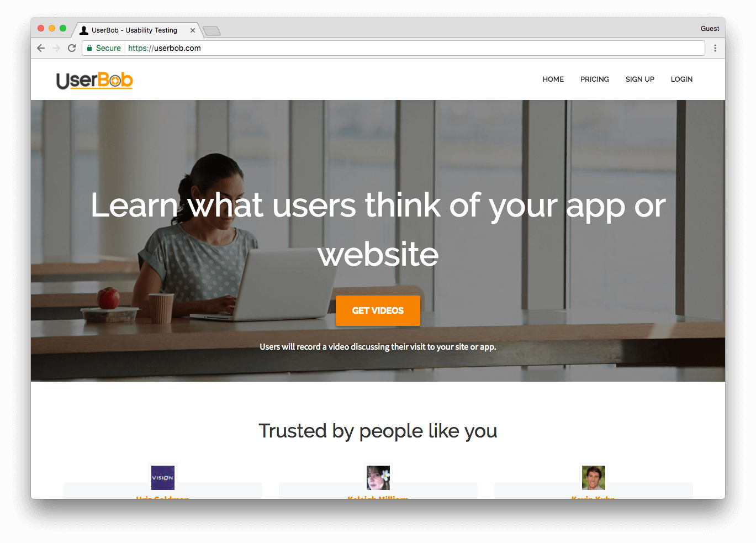Click the orange GET VIDEOS button
This screenshot has height=543, width=756.
pos(378,310)
